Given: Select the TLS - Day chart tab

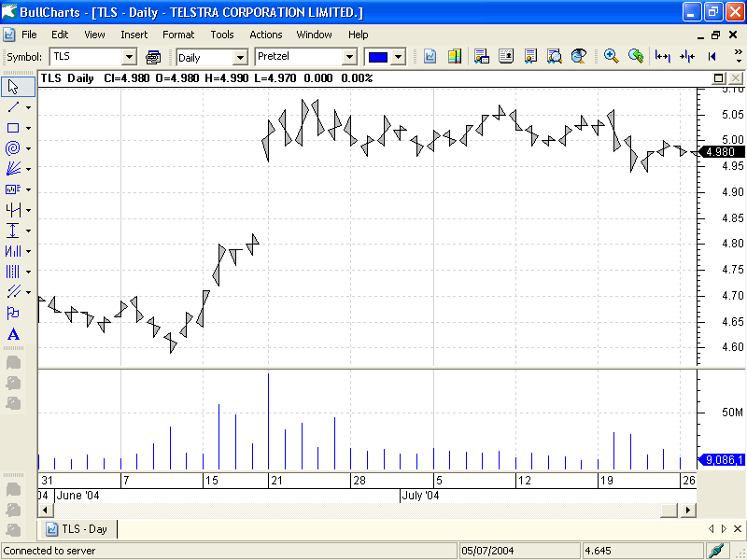Looking at the screenshot, I should click(x=78, y=529).
